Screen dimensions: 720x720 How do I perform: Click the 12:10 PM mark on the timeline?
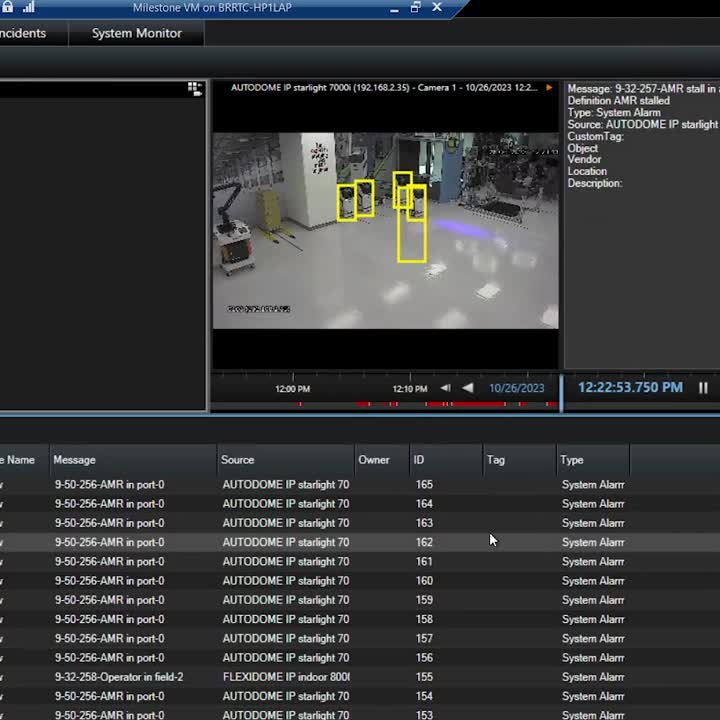410,389
